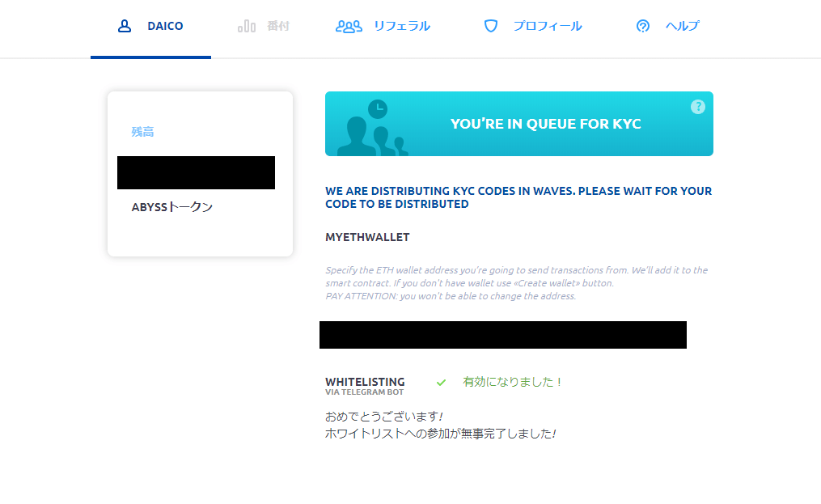The image size is (821, 504).
Task: Click the bar chart icon beside 番付
Action: tap(247, 26)
